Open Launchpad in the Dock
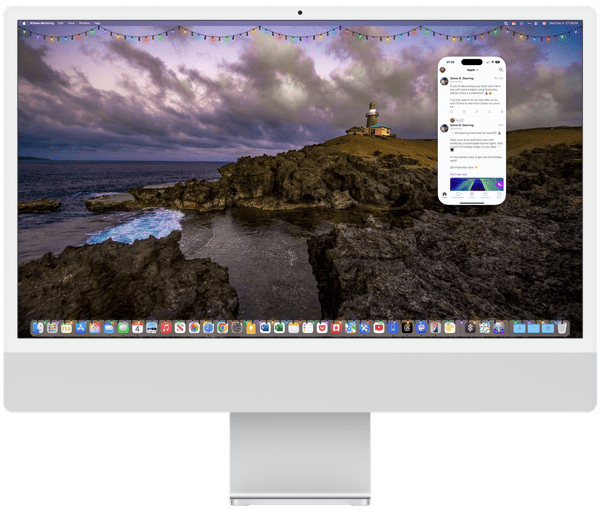The width and height of the screenshot is (600, 509). point(52,328)
